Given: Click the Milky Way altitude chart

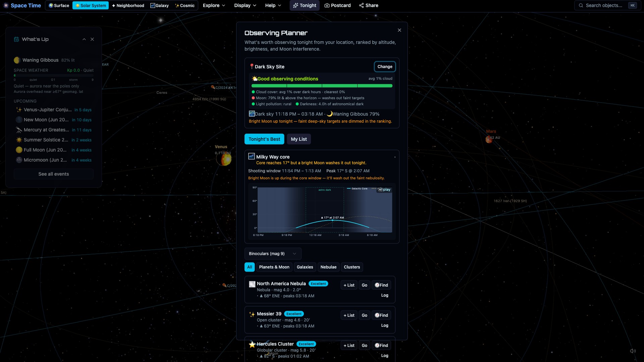Looking at the screenshot, I should tap(322, 211).
